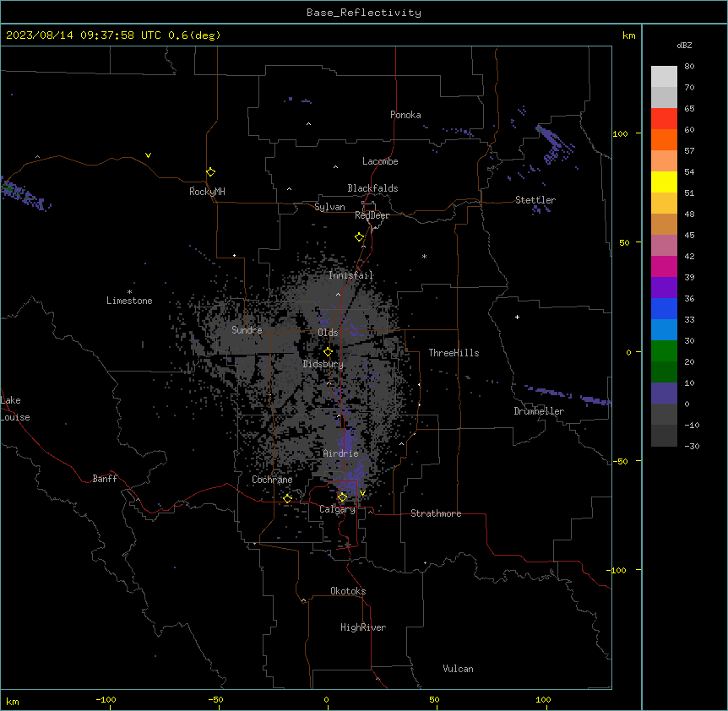
Task: Click the Vulcan label
Action: click(459, 669)
